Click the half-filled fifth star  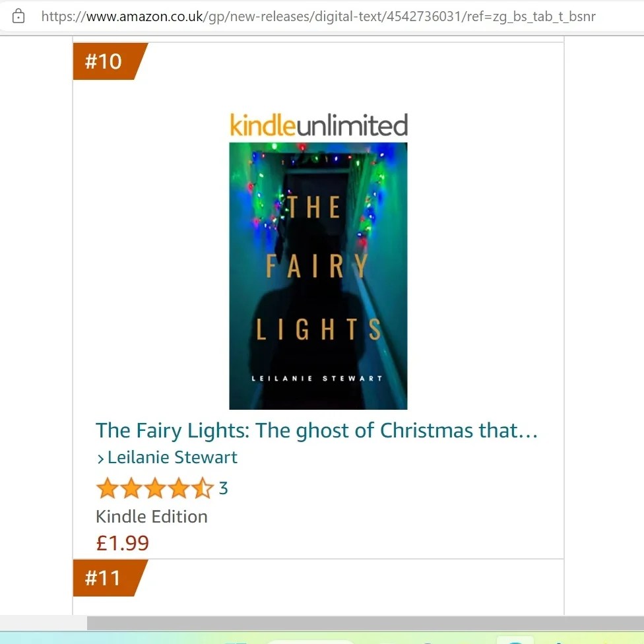click(x=203, y=488)
